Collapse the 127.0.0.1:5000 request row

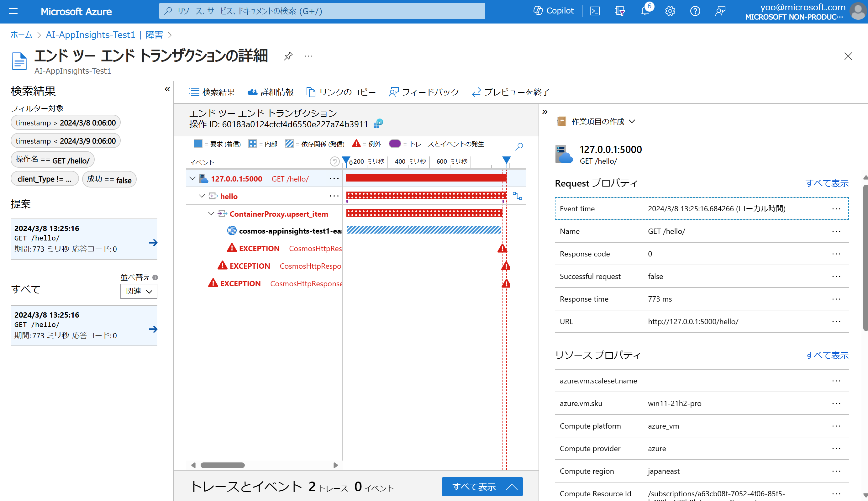pos(193,179)
